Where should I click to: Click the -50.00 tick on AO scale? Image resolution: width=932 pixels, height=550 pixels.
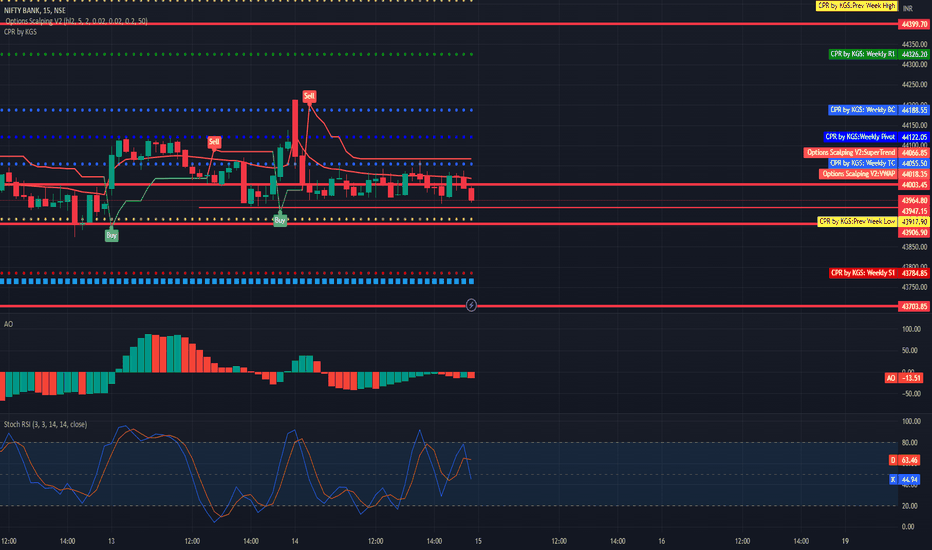(911, 394)
